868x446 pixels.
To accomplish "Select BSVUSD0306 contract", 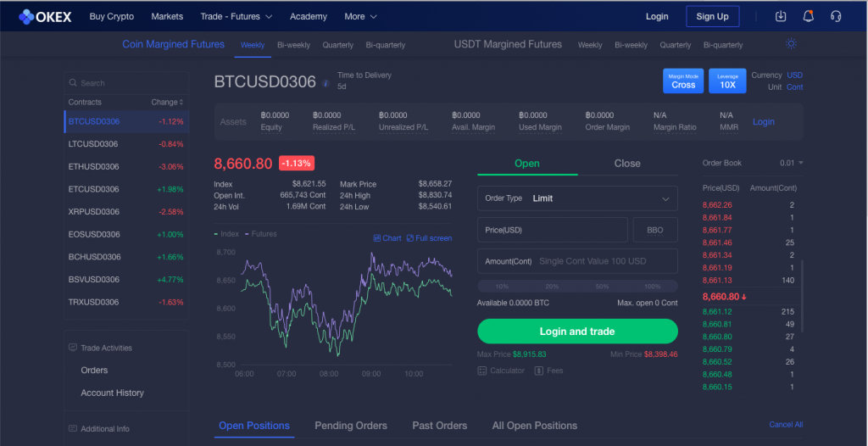I will click(x=126, y=279).
